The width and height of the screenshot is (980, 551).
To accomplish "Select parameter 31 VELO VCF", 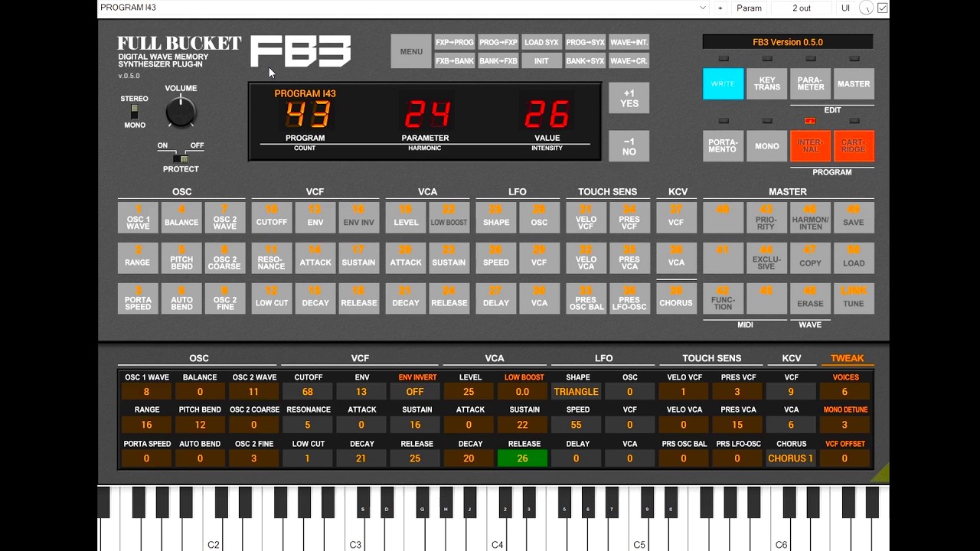I will (x=586, y=217).
